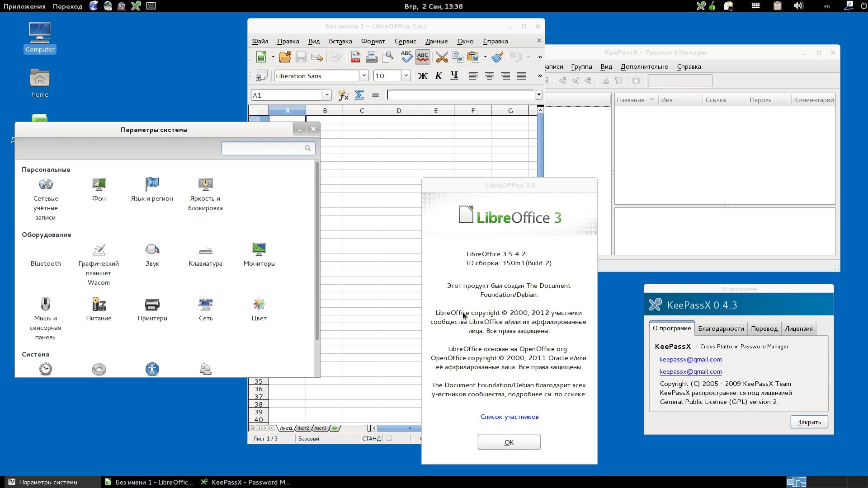Screen dimensions: 868x488
Task: Click the Calc horizontal scrollbar
Action: (399, 428)
